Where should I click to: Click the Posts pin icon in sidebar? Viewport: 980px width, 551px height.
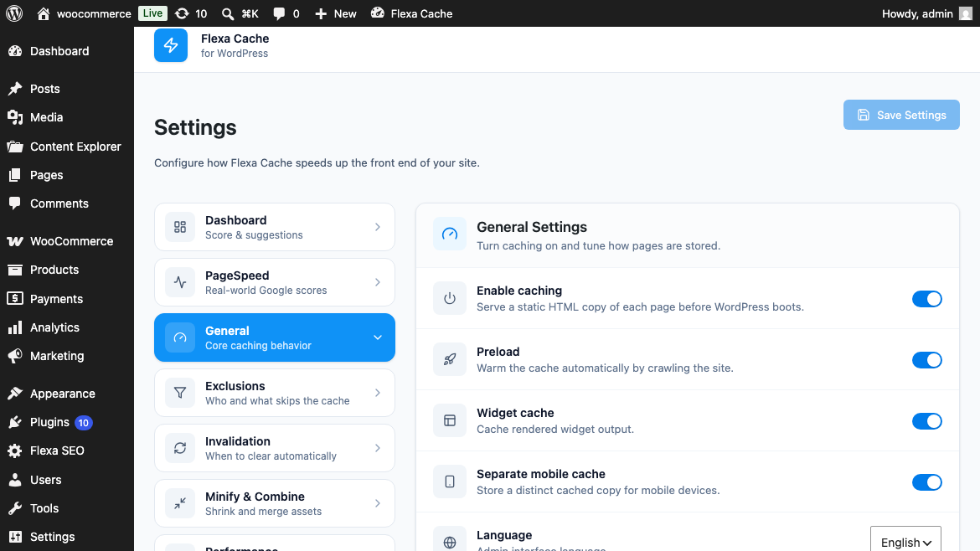click(15, 89)
